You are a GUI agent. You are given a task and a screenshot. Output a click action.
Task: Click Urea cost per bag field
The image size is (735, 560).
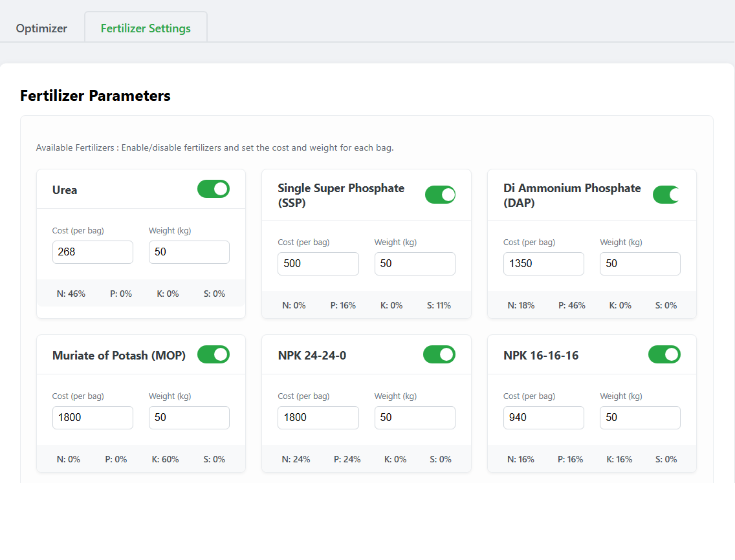[93, 252]
